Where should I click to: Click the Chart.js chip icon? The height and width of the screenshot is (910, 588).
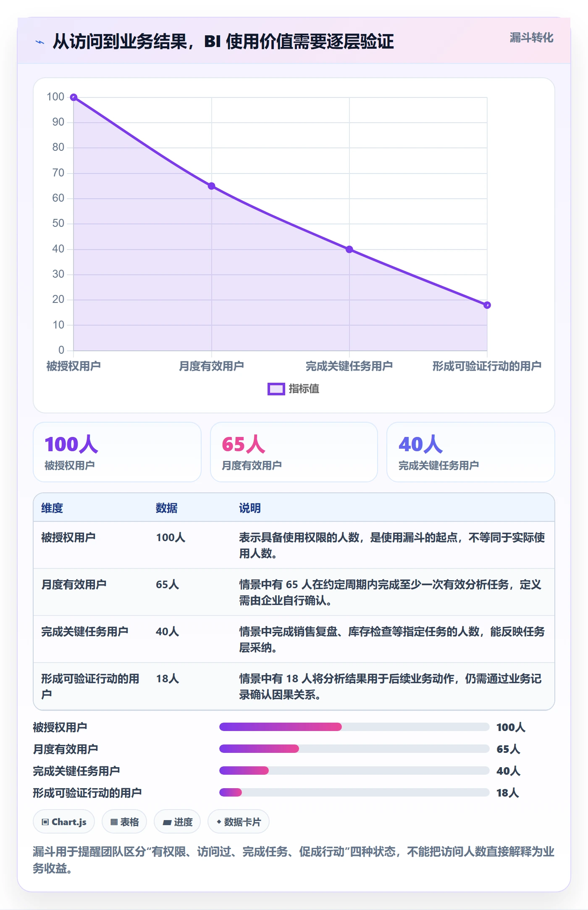pyautogui.click(x=45, y=822)
